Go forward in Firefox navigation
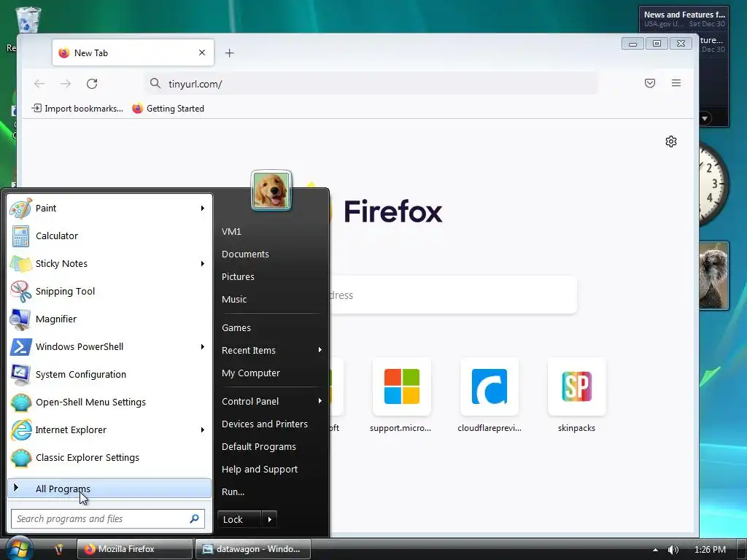The image size is (747, 560). click(x=66, y=84)
